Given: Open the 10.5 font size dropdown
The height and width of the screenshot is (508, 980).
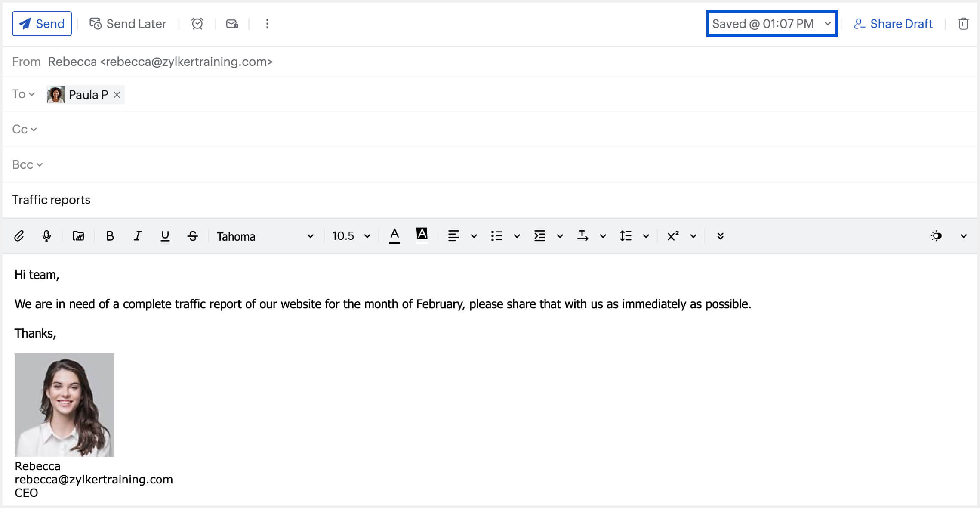Looking at the screenshot, I should tap(351, 236).
